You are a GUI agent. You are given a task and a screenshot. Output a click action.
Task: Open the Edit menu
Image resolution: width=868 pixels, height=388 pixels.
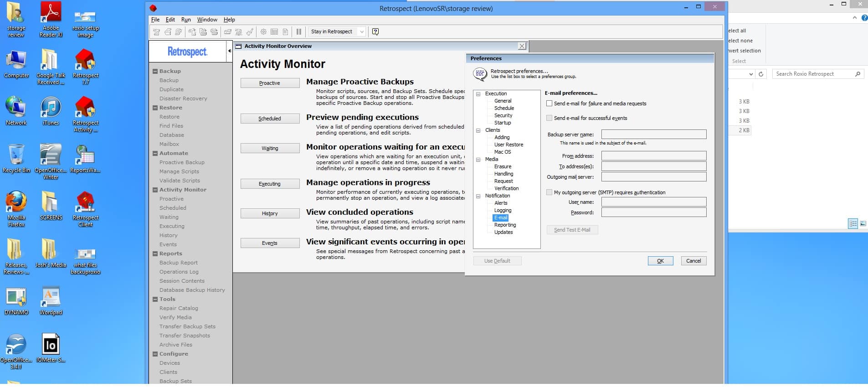click(x=170, y=20)
